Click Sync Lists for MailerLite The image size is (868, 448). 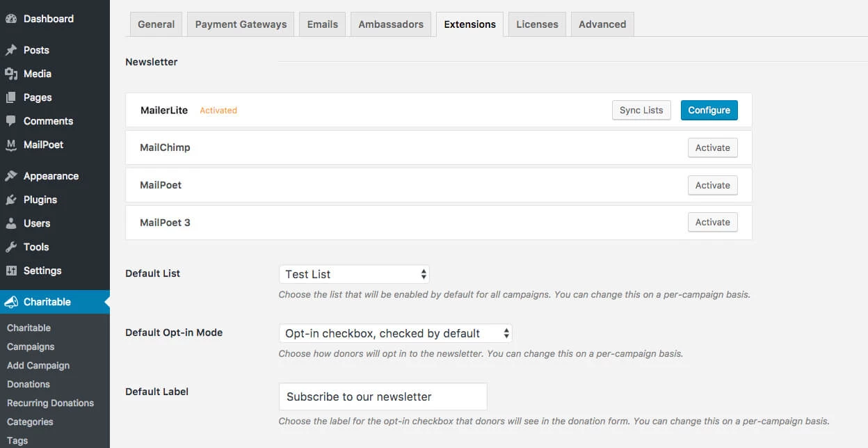(x=641, y=110)
